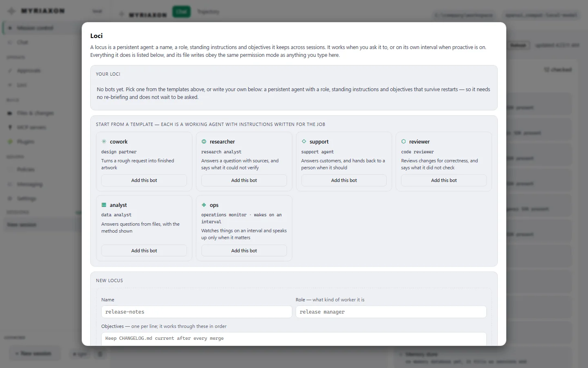
Task: Click the 'researcher' template title
Action: coord(222,142)
